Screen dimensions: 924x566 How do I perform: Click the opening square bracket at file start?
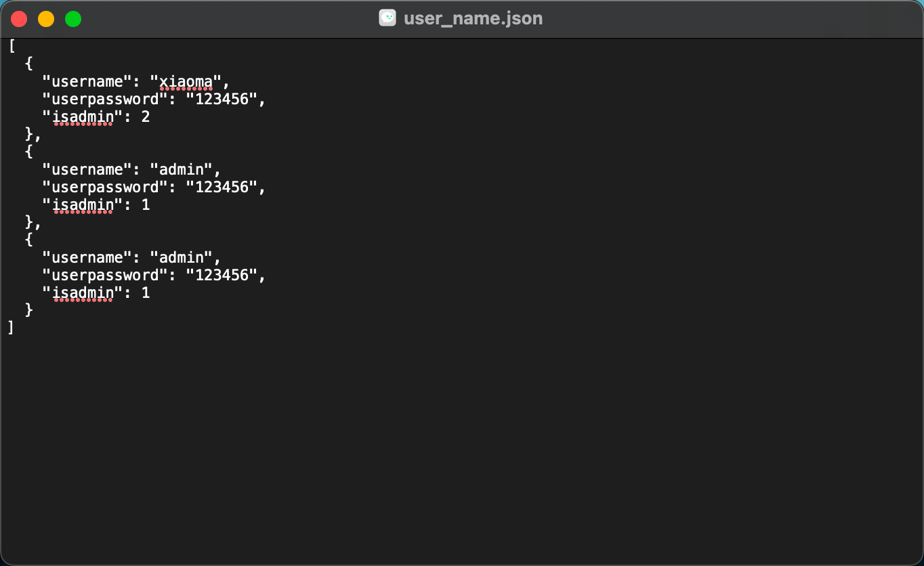(12, 47)
